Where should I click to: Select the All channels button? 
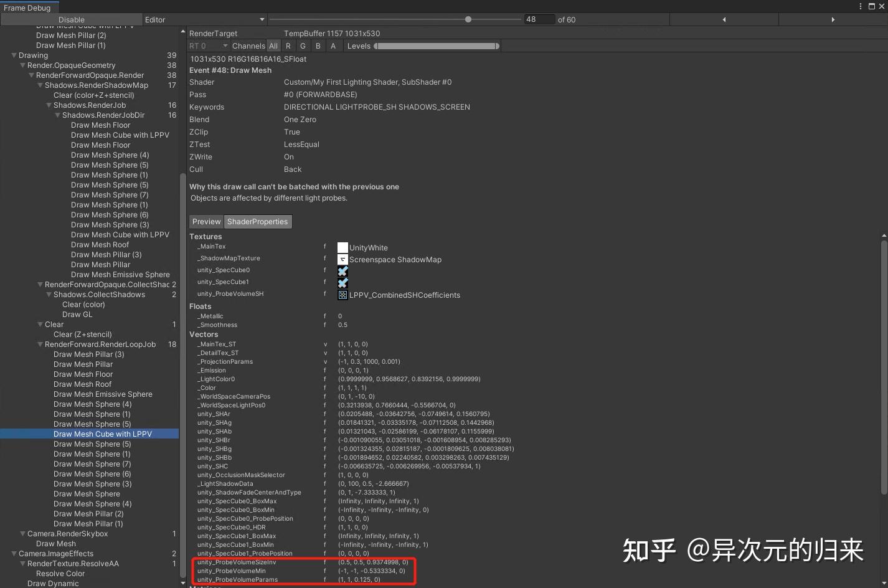[273, 45]
